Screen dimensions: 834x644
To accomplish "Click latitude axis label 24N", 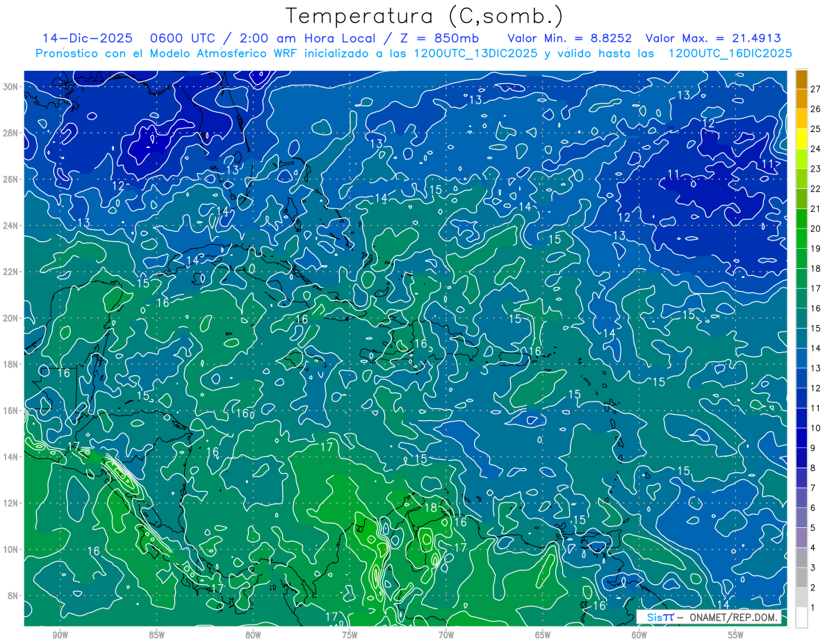I will 11,226.
